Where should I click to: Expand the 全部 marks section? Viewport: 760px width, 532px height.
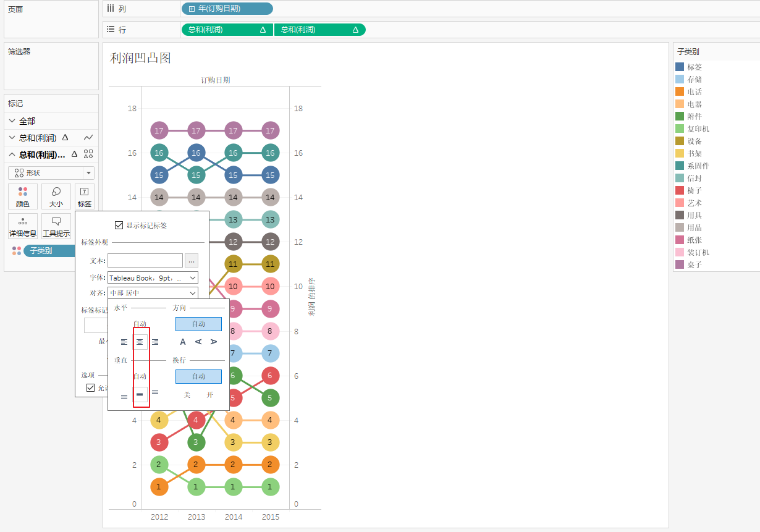point(12,121)
